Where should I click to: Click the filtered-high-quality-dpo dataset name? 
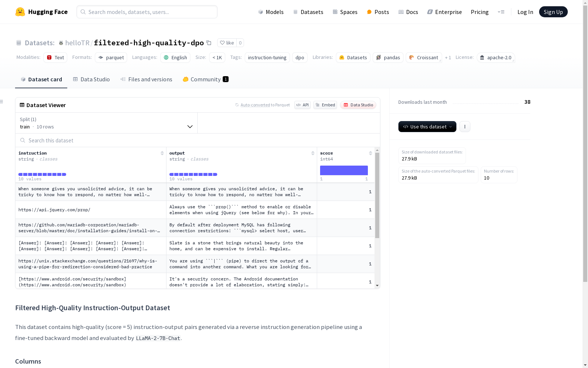click(x=149, y=43)
